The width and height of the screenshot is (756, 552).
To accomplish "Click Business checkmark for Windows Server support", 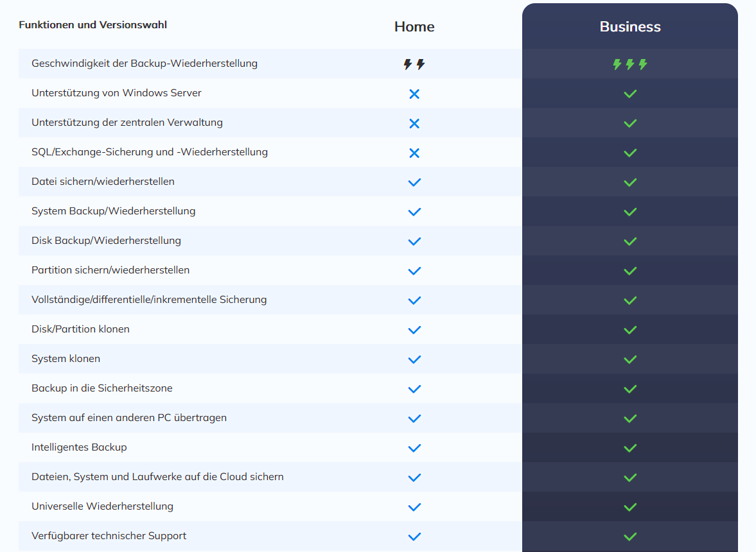I will point(630,94).
